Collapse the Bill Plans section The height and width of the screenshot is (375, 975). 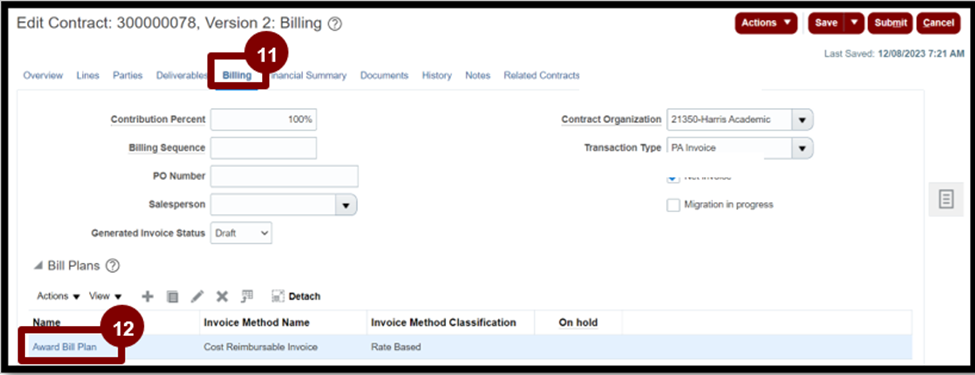[x=39, y=266]
